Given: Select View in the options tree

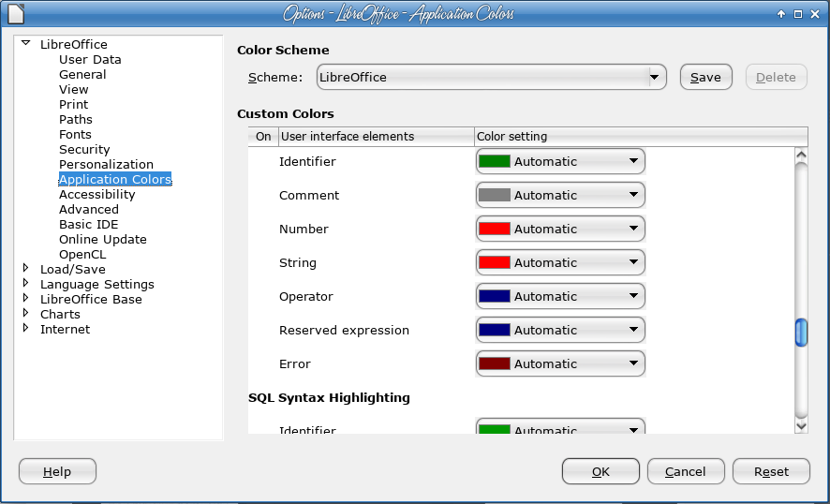Looking at the screenshot, I should coord(74,90).
